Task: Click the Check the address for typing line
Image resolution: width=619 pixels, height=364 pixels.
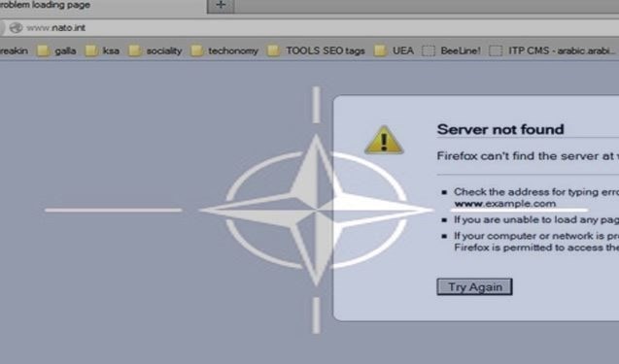Action: tap(536, 192)
